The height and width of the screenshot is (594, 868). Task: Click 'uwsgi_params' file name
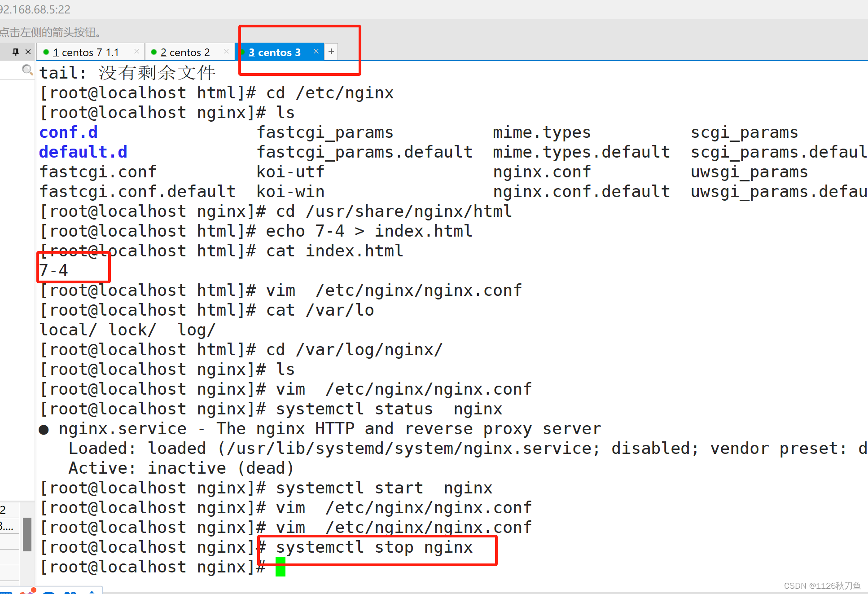point(749,172)
